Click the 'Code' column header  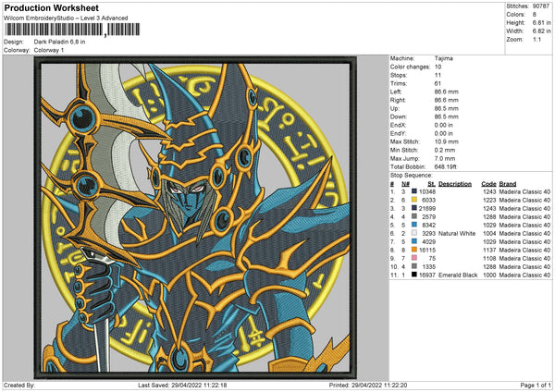tap(488, 184)
